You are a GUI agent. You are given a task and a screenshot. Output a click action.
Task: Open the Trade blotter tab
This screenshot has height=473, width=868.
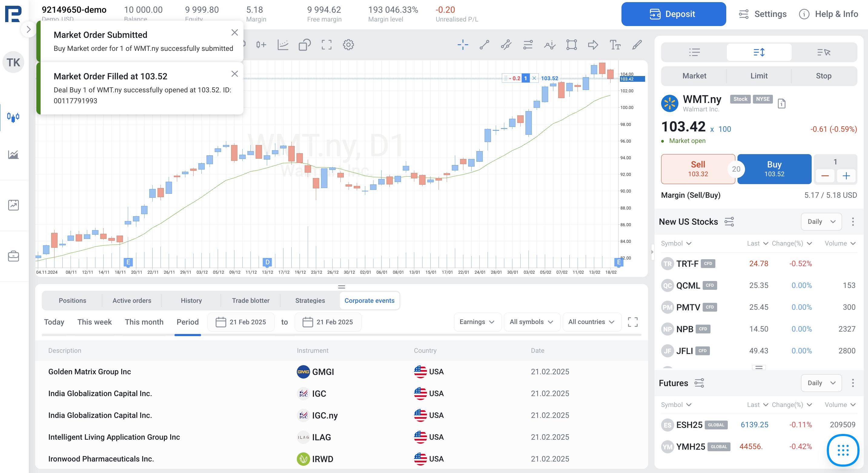(250, 300)
